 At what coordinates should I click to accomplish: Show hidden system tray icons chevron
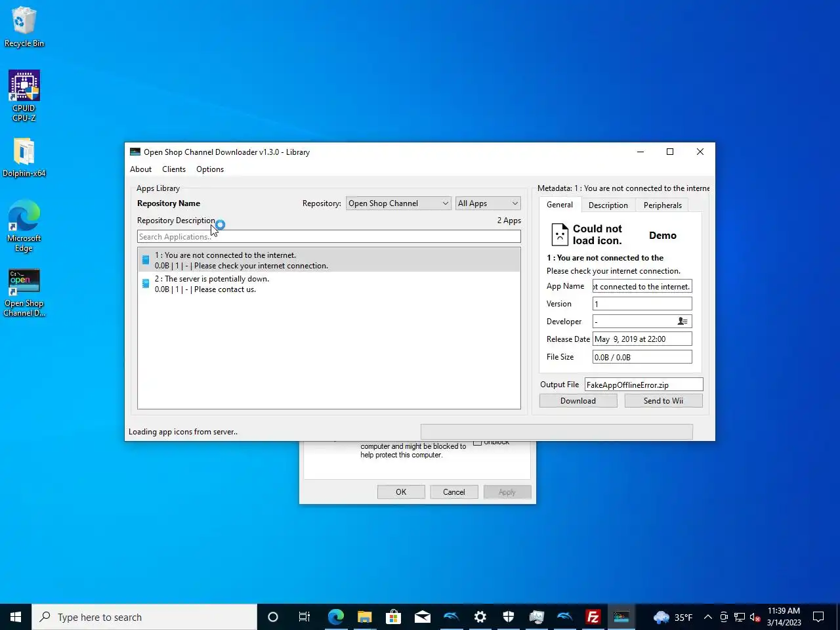pyautogui.click(x=707, y=617)
